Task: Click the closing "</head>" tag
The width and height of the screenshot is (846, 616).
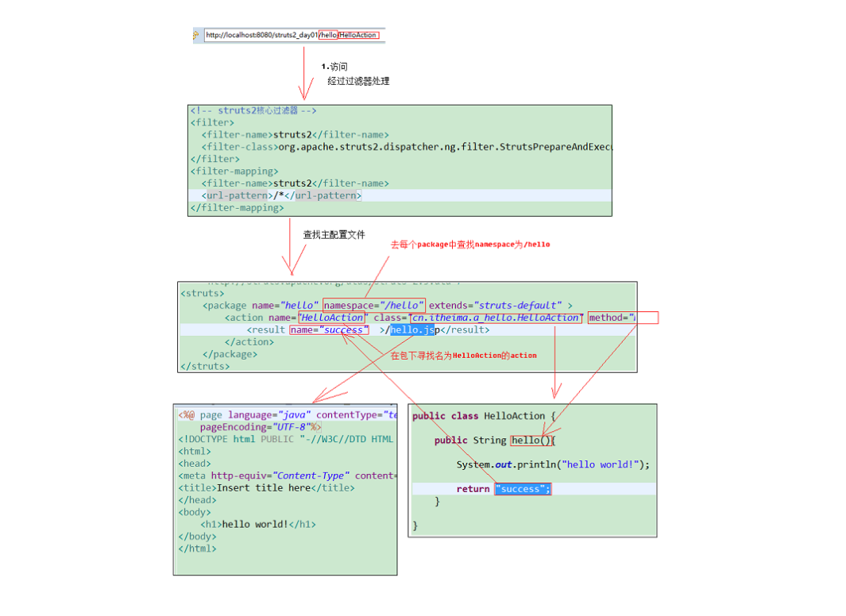Action: coord(198,500)
